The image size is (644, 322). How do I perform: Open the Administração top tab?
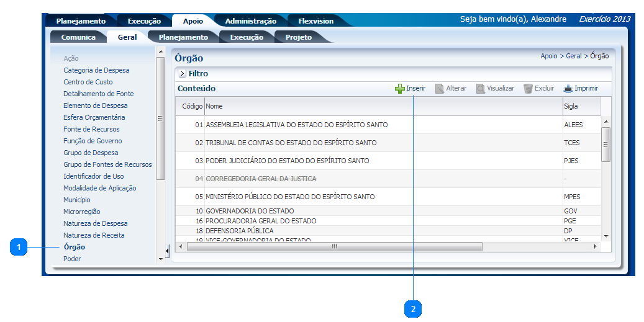[250, 21]
